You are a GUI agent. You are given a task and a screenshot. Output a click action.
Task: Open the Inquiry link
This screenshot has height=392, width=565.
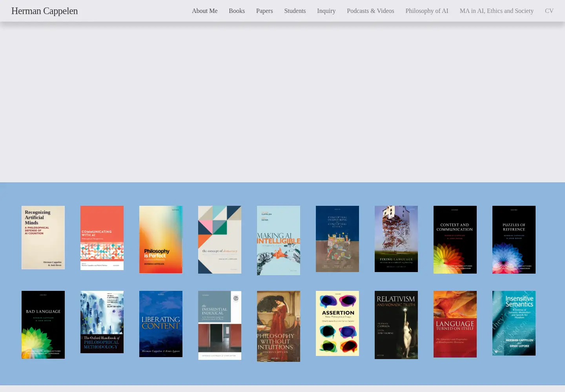326,11
